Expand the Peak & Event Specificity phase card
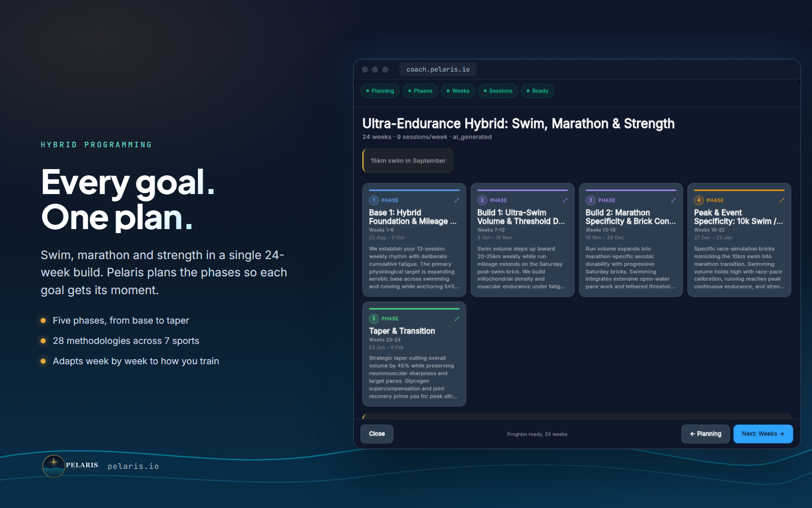 click(782, 200)
